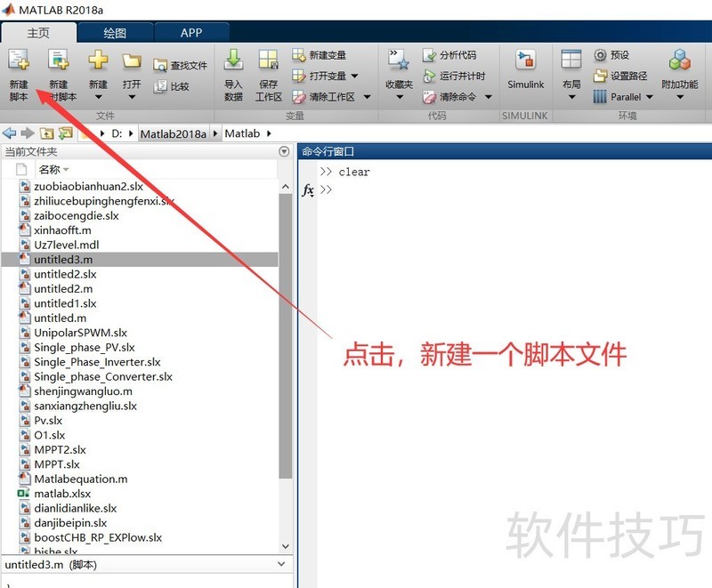Collapse the untitled3.m details panel
Viewport: 712px width, 588px height.
(x=281, y=564)
